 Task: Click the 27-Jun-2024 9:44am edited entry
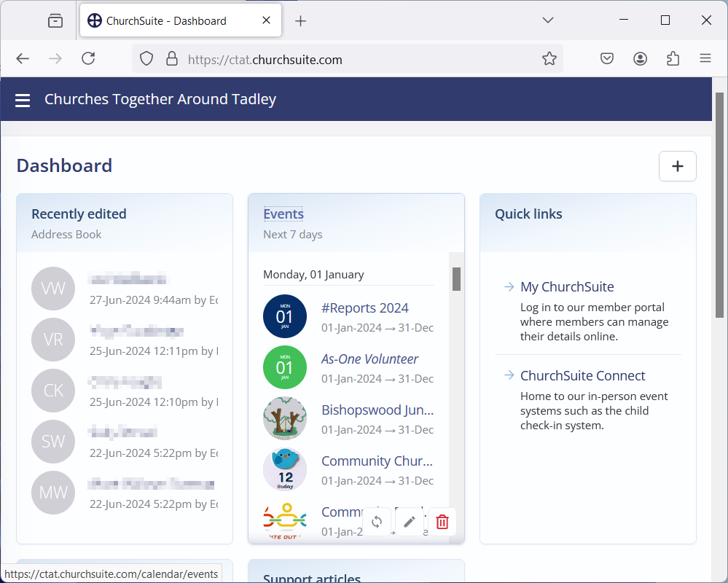point(153,300)
